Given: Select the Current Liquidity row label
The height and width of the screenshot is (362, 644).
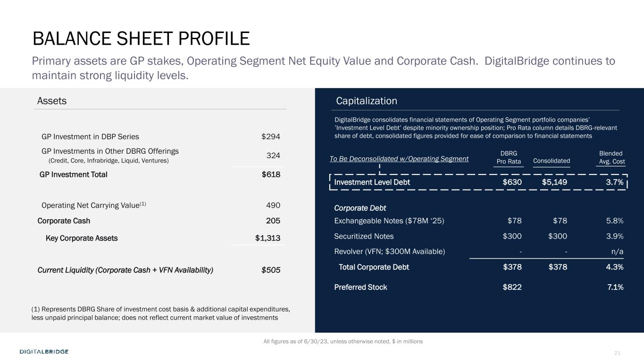Looking at the screenshot, I should pos(125,270).
